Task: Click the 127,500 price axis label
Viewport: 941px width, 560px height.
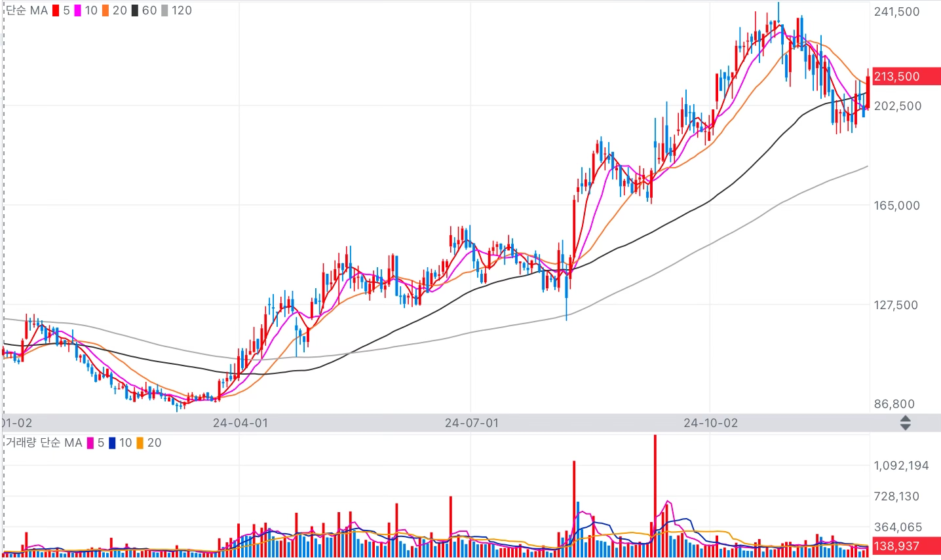Action: pos(896,305)
